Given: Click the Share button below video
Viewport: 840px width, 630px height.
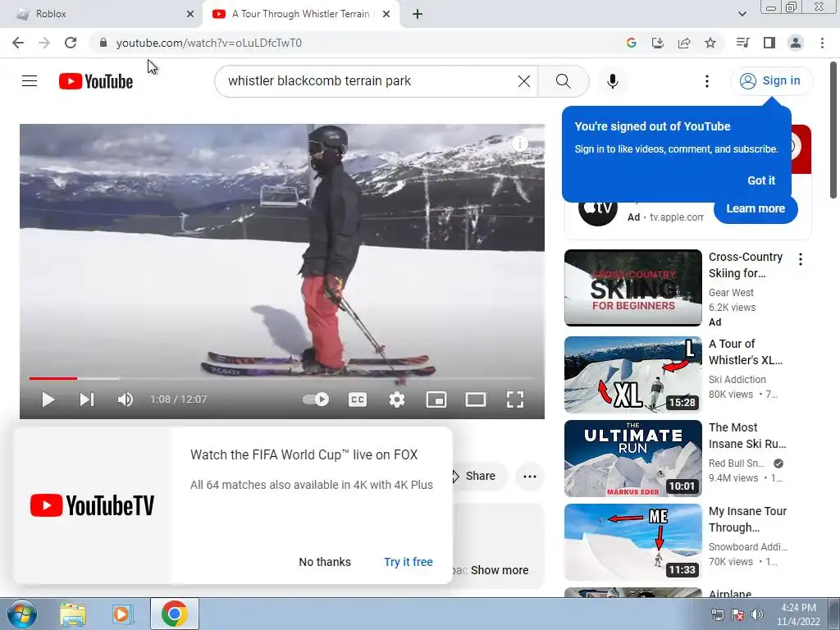Looking at the screenshot, I should click(478, 476).
